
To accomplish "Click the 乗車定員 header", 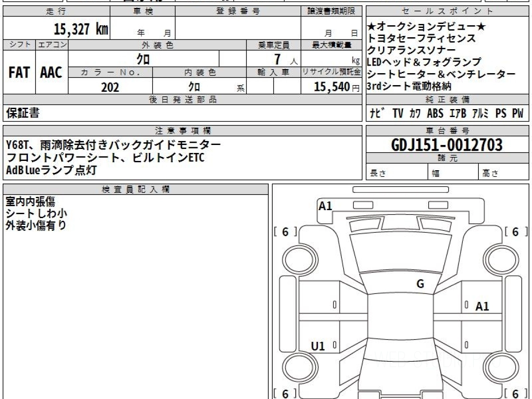I will (274, 45).
